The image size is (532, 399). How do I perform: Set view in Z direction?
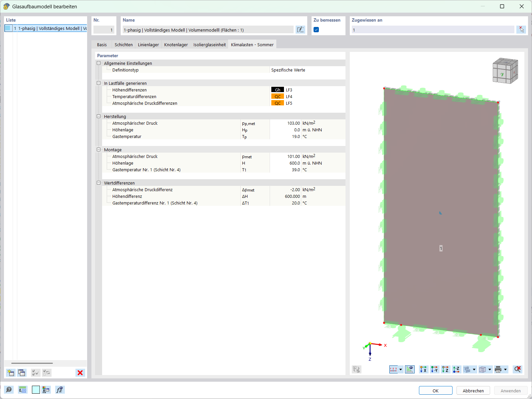445,369
